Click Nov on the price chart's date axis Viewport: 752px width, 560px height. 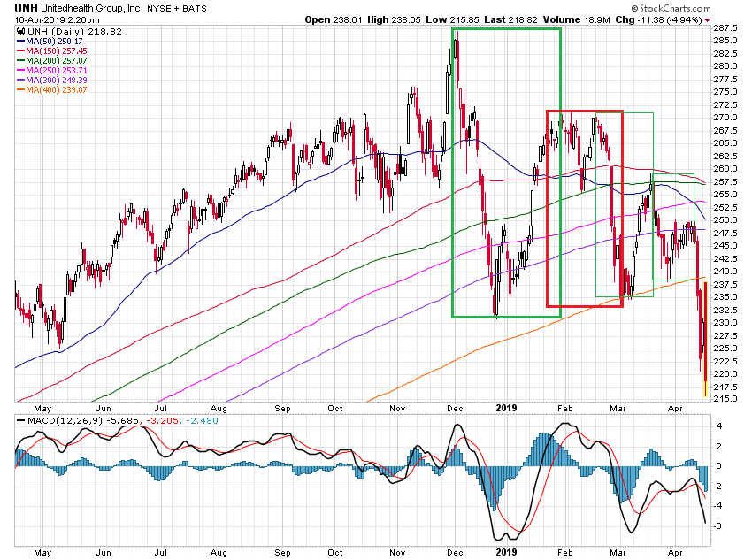397,409
